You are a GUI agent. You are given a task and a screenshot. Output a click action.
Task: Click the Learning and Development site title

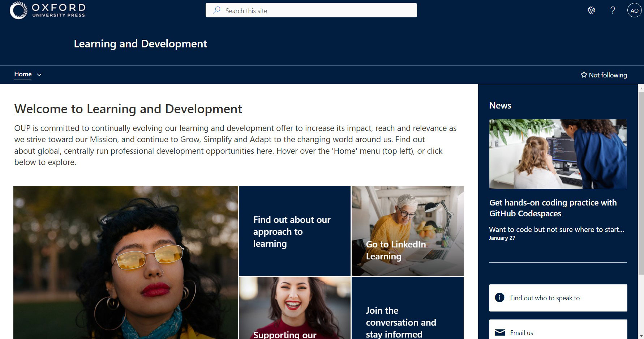pyautogui.click(x=140, y=43)
